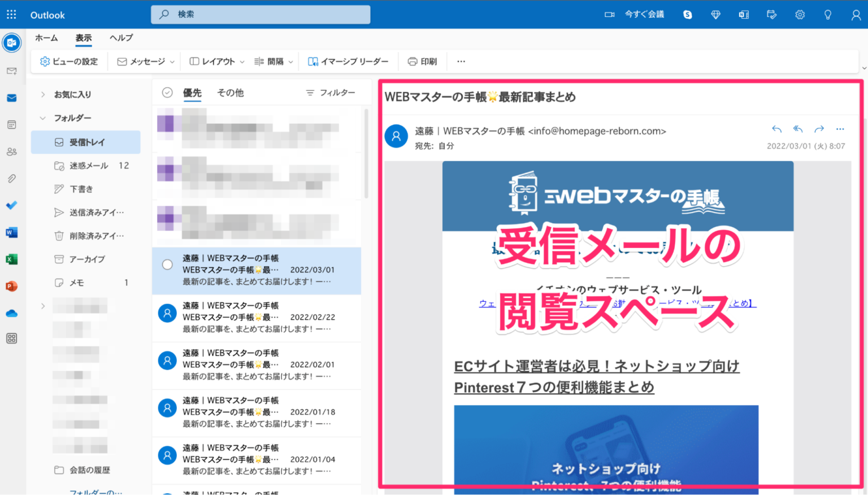Click in the 検索 search box
868x495 pixels.
261,15
